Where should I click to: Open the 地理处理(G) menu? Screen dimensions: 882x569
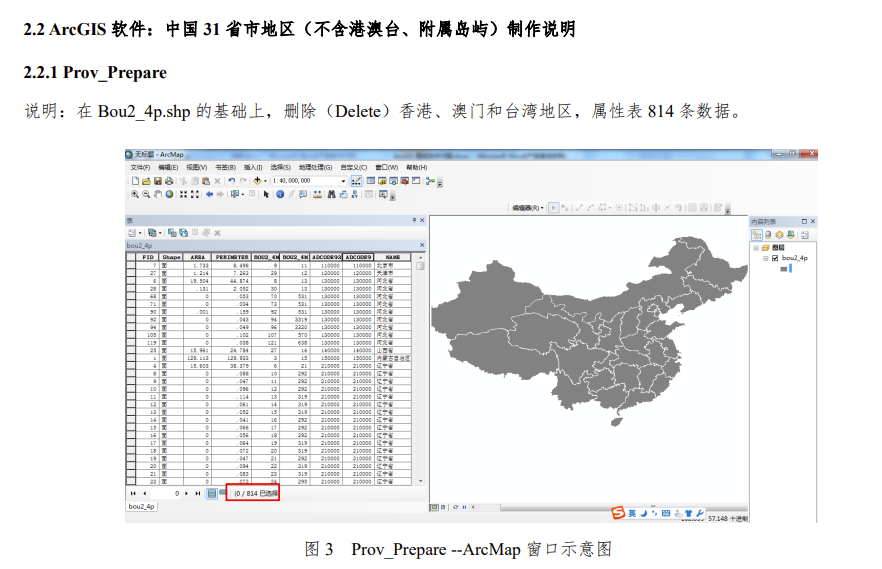315,167
